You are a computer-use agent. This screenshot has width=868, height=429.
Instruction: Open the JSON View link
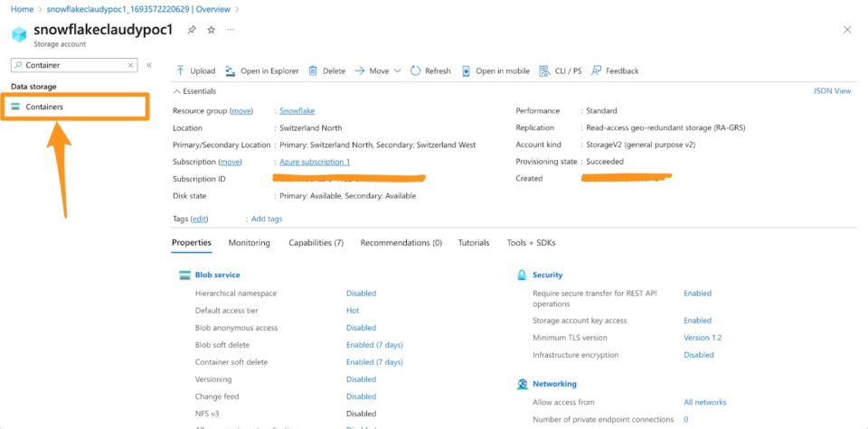[x=832, y=91]
